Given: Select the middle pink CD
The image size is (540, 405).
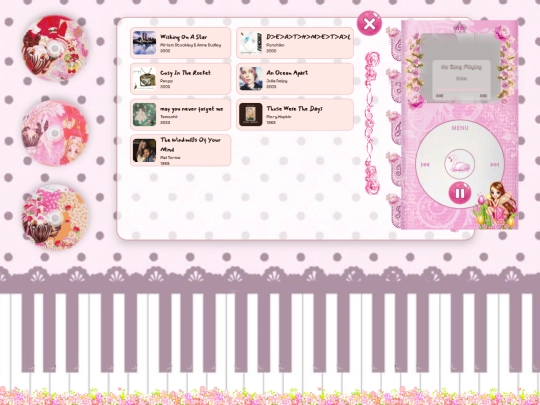Looking at the screenshot, I should click(x=55, y=133).
